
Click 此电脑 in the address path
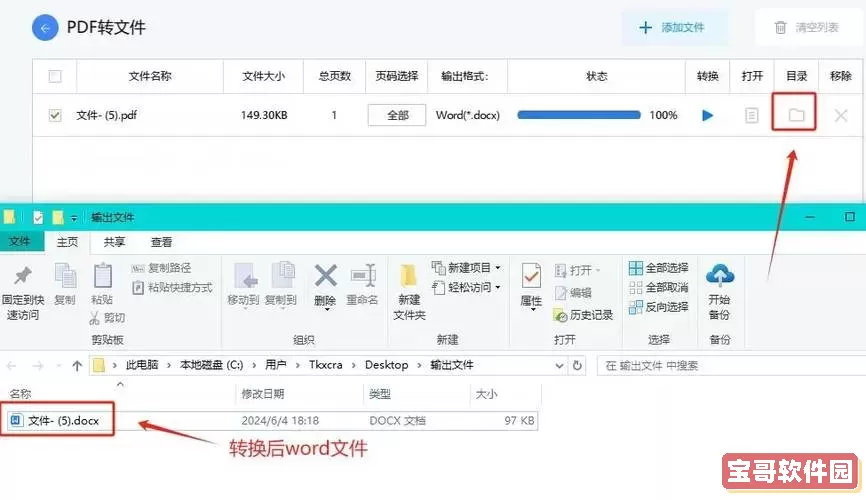(x=141, y=365)
